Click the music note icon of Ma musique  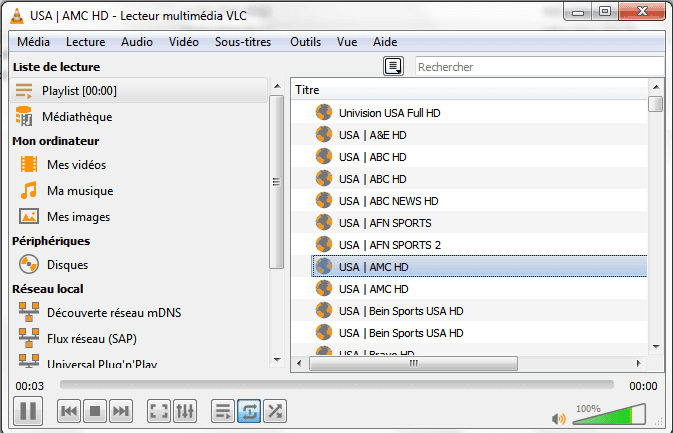tap(29, 191)
